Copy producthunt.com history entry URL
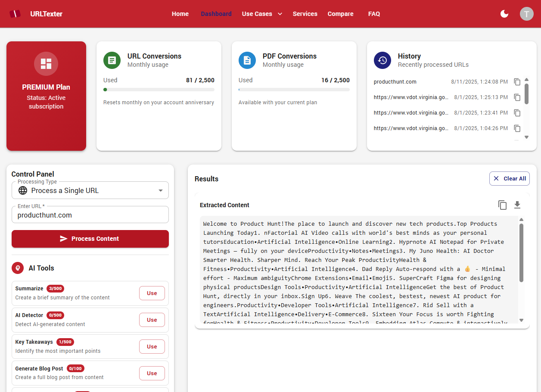Viewport: 541px width, 392px height. 517,82
